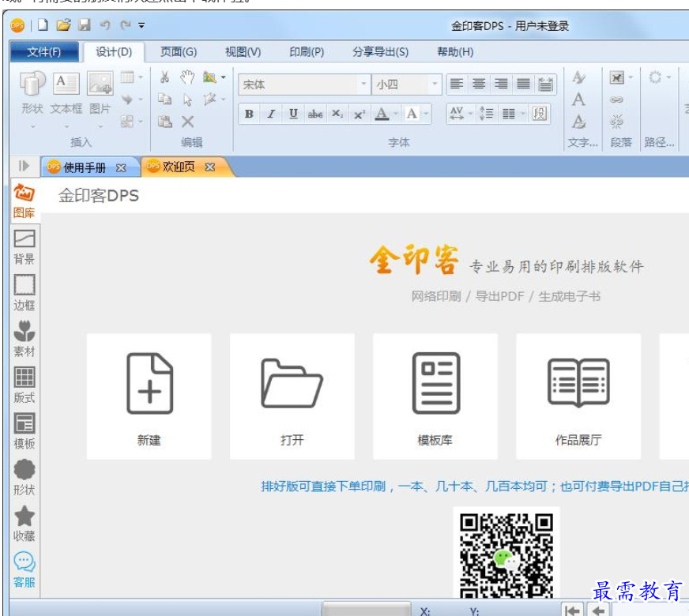Open the 客服 customer service chat
Screen dimensions: 689x616
(x=24, y=570)
